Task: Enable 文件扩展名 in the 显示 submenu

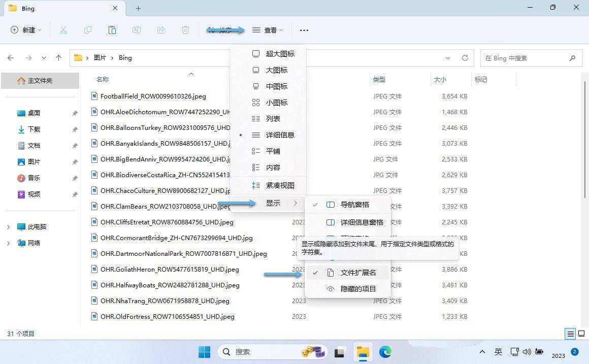Action: click(x=358, y=273)
